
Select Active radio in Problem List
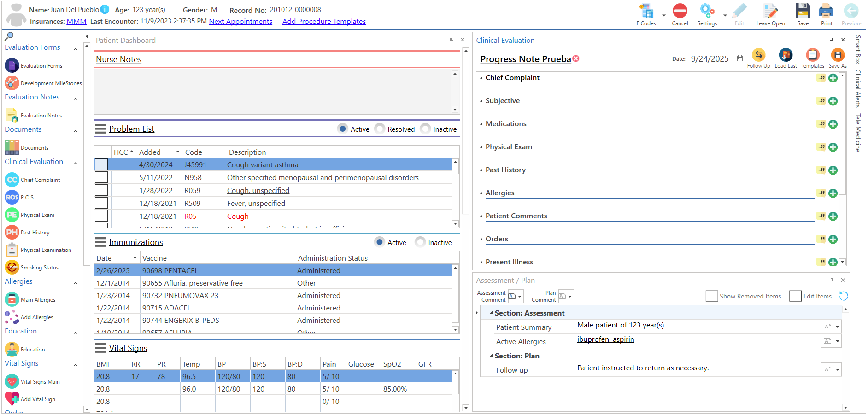pos(343,129)
